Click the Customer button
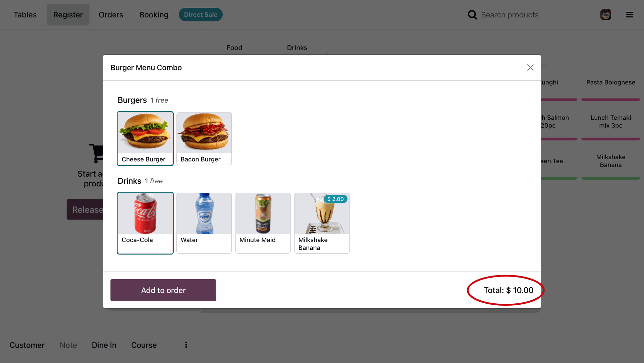Viewport: 644px width, 363px height. [27, 345]
